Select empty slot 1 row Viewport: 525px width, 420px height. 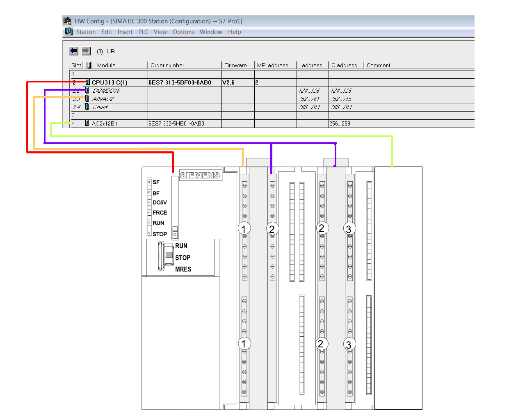click(272, 74)
